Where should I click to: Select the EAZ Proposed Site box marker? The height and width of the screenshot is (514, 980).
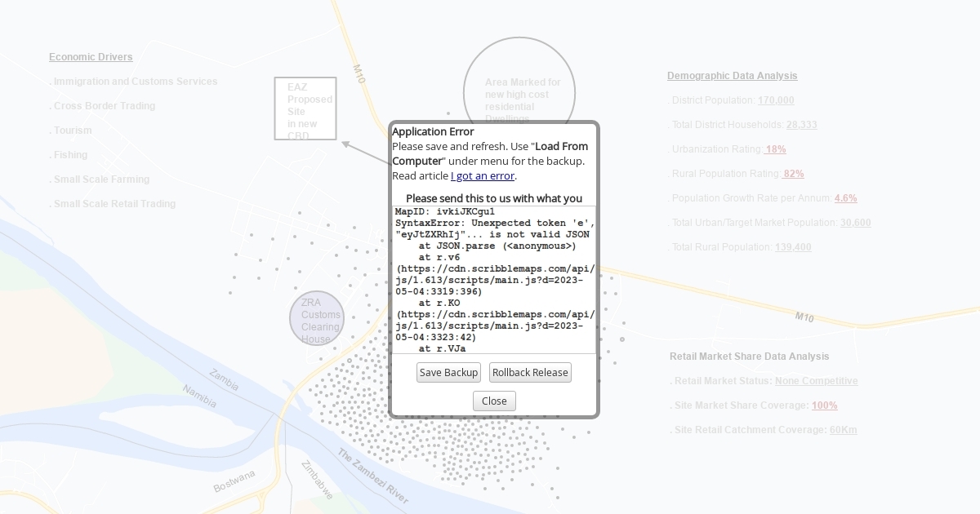tap(305, 109)
